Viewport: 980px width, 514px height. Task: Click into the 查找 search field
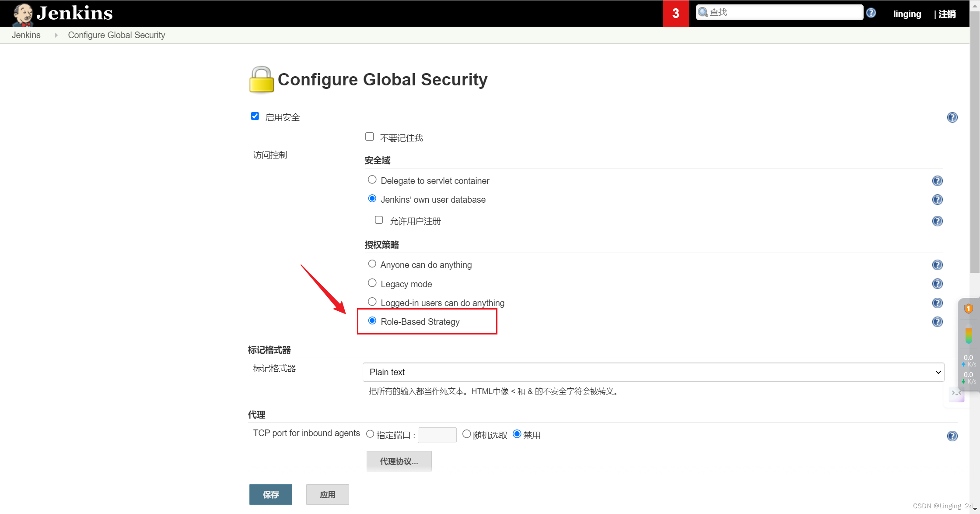pos(780,12)
